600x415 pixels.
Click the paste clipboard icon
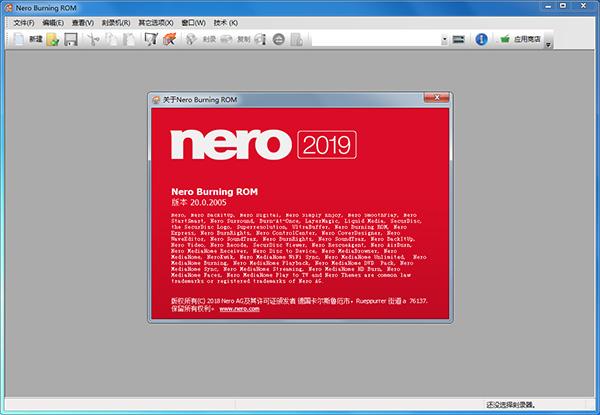click(x=129, y=39)
